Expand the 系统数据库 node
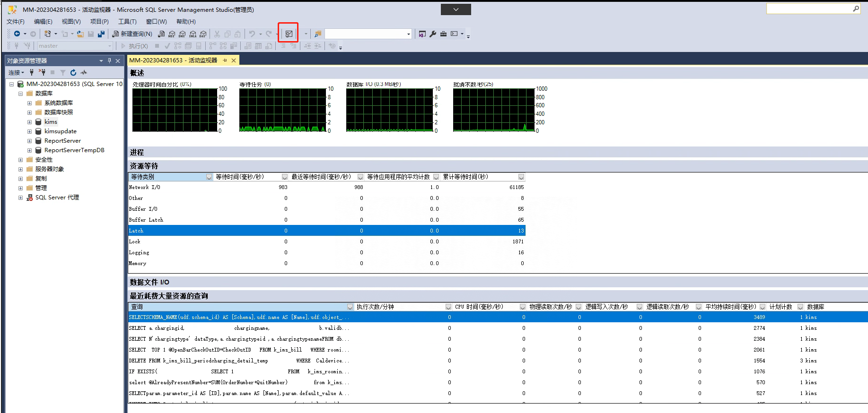Screen dimensions: 868x413 coord(29,103)
